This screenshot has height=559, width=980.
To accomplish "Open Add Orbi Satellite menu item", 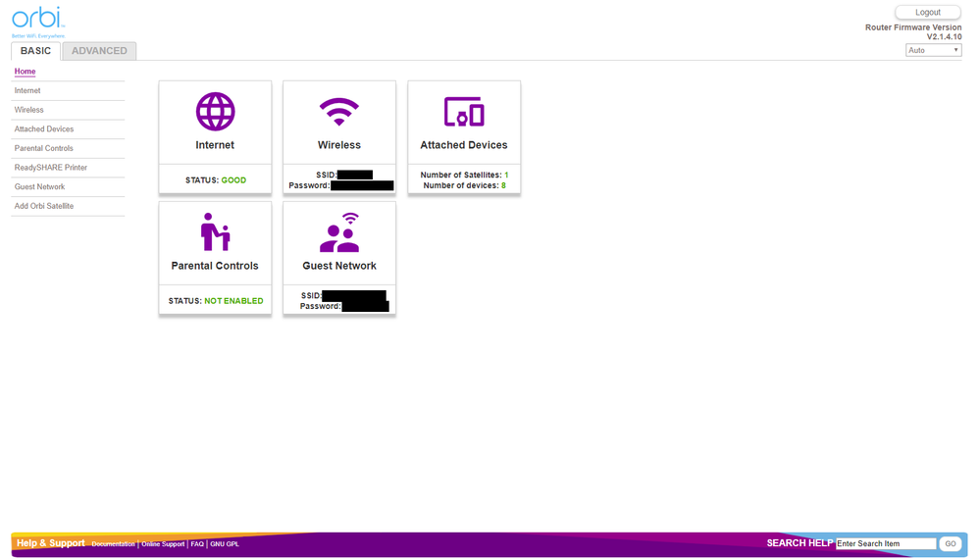I will tap(44, 206).
